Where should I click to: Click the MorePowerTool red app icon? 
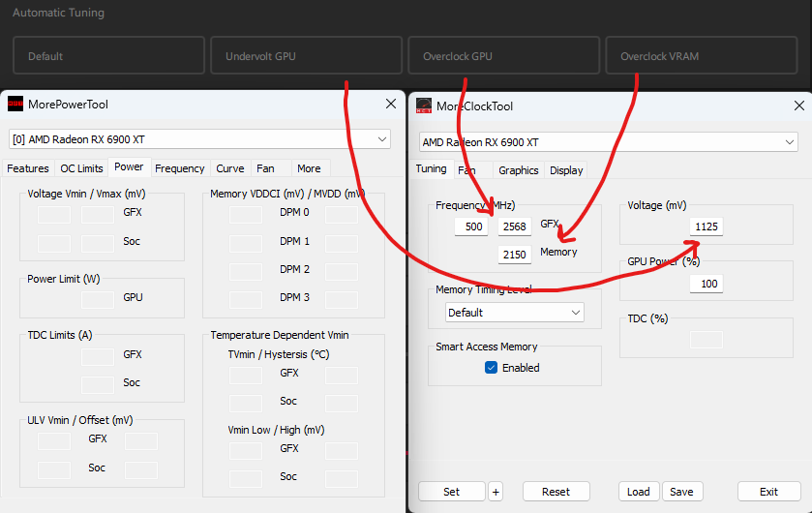point(15,104)
